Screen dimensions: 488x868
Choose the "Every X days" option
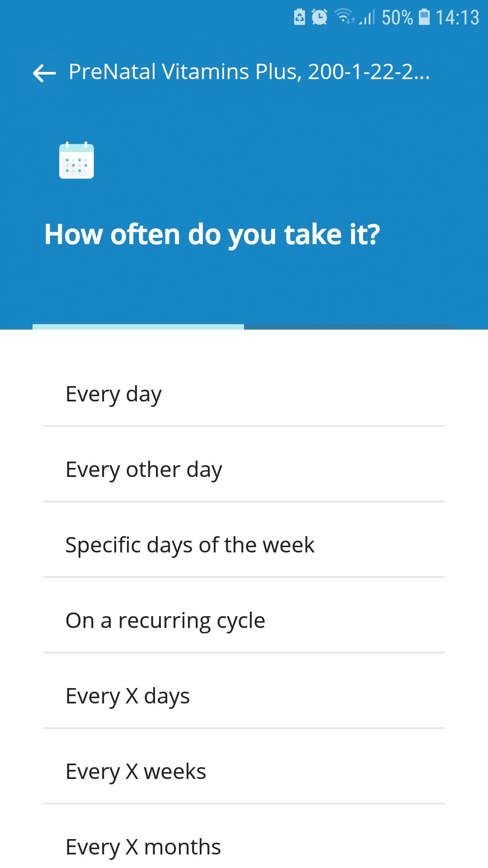244,696
